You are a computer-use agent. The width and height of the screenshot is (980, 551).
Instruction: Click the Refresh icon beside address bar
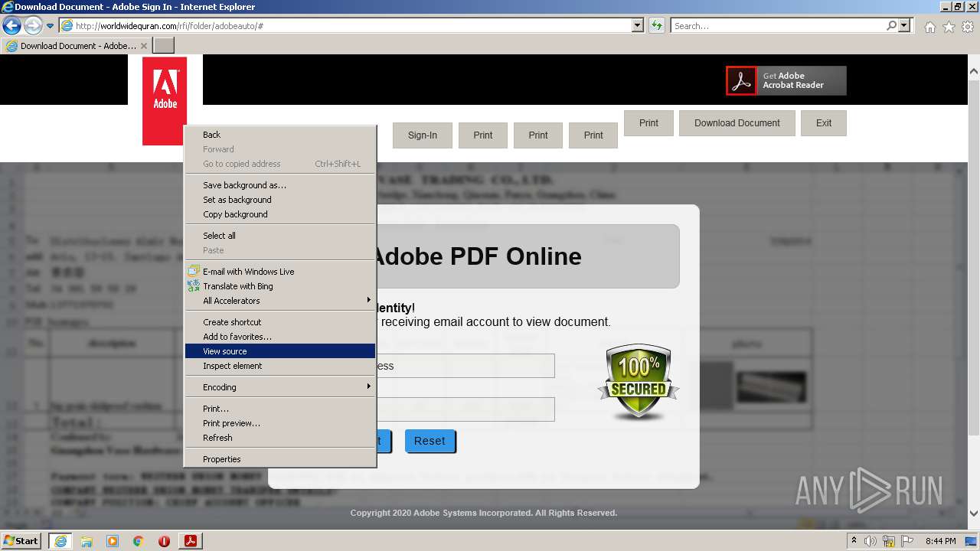(x=656, y=26)
